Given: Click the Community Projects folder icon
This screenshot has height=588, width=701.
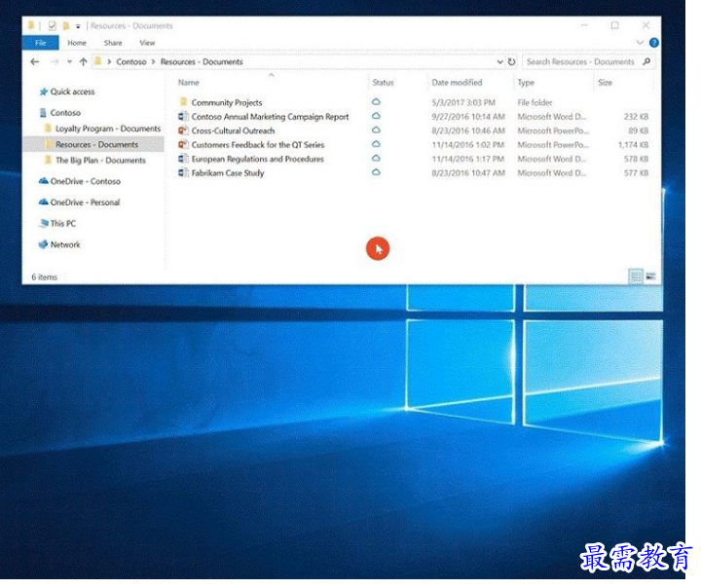Looking at the screenshot, I should click(183, 102).
